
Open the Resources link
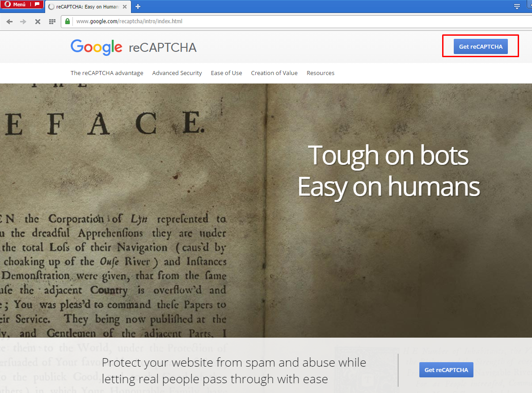[x=320, y=73]
